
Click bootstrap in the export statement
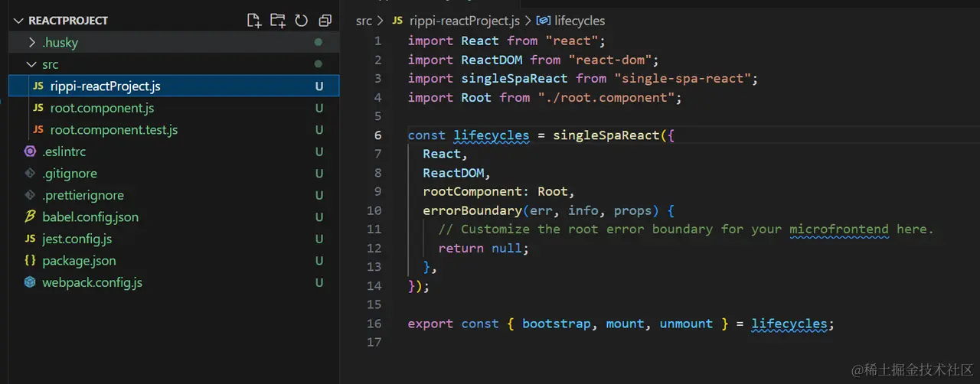(x=557, y=324)
